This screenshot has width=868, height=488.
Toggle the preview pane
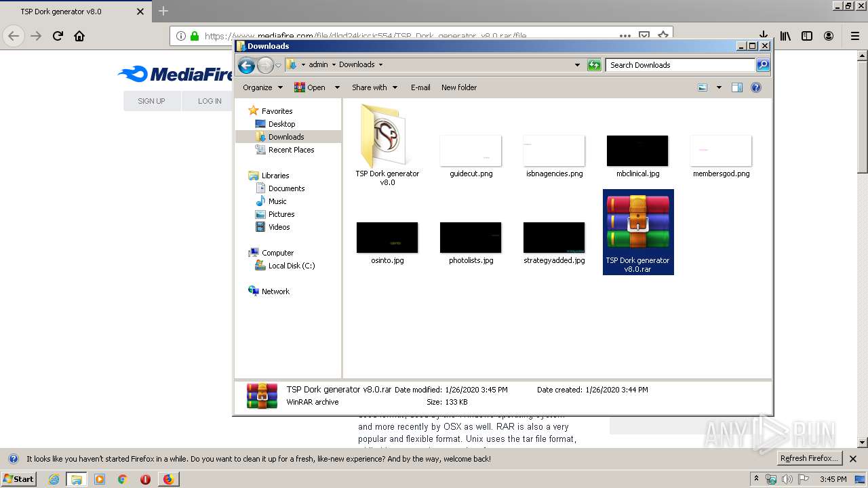tap(737, 87)
